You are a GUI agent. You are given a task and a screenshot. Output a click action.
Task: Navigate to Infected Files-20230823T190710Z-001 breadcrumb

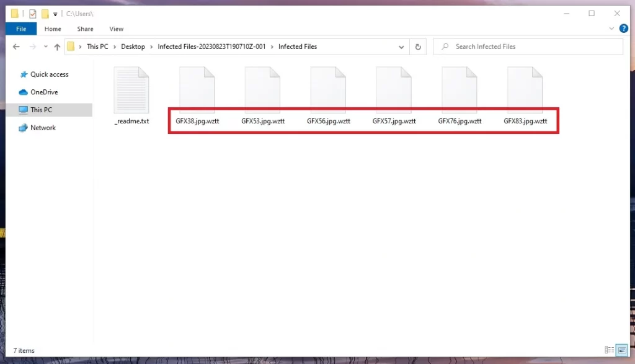tap(211, 47)
